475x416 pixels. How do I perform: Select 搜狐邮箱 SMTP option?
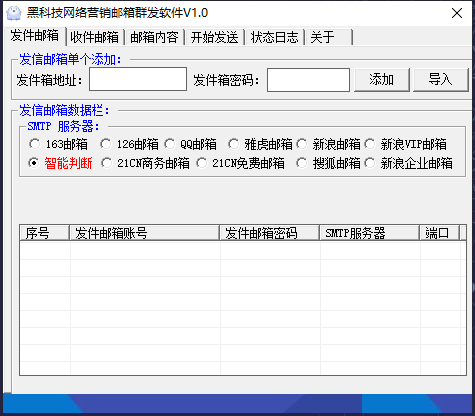328,163
